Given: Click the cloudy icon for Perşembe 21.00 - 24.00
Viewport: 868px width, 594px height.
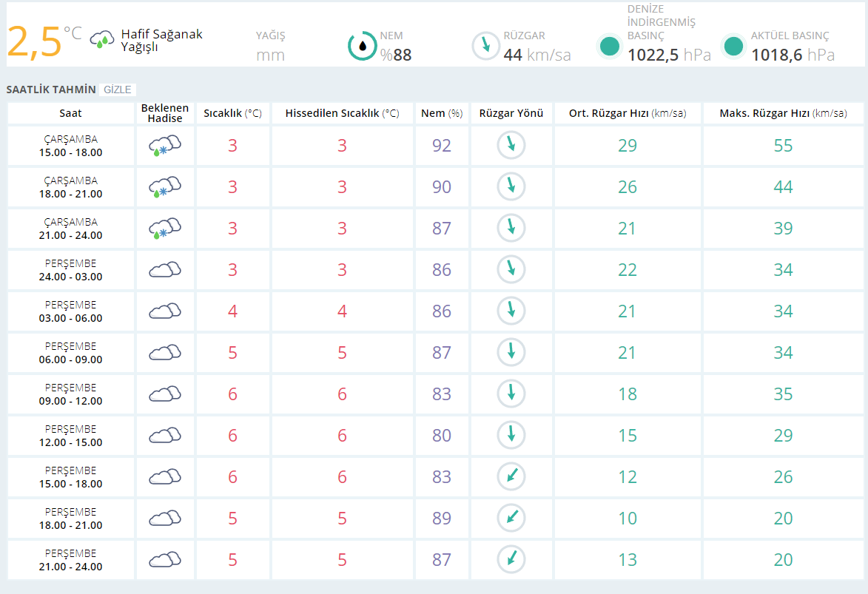Looking at the screenshot, I should [165, 560].
